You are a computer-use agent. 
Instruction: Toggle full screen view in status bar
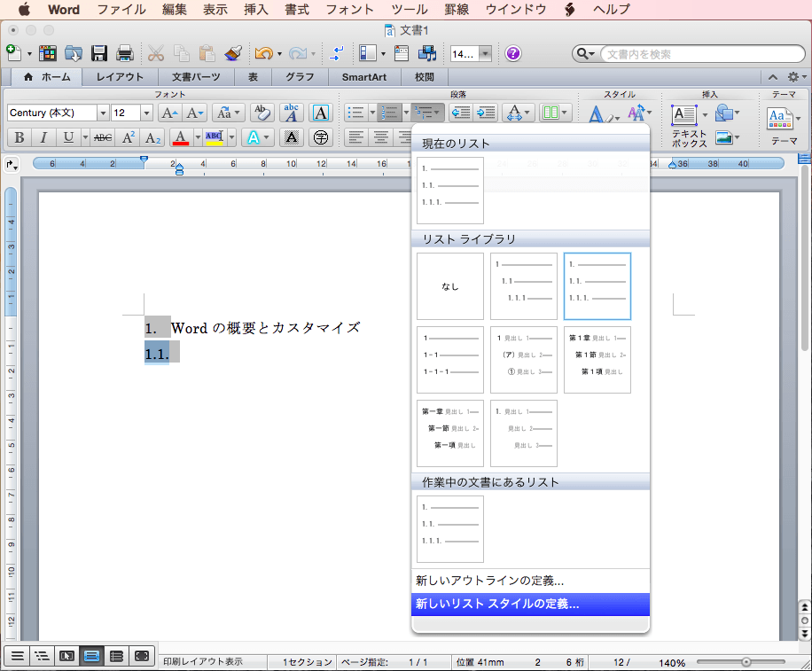141,656
